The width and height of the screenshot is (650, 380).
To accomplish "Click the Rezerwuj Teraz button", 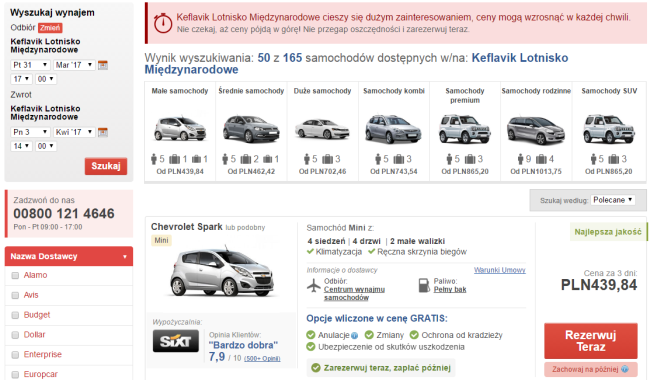I will tap(591, 341).
